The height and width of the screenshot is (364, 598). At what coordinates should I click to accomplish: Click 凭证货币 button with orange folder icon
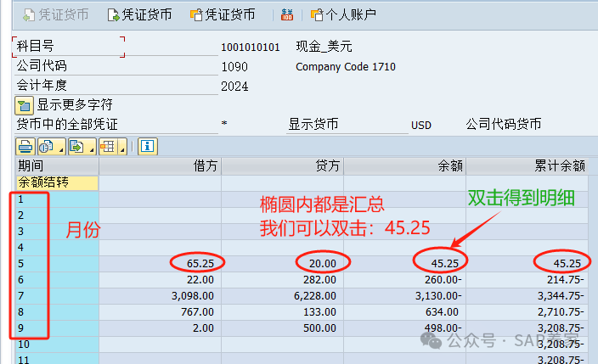(223, 15)
